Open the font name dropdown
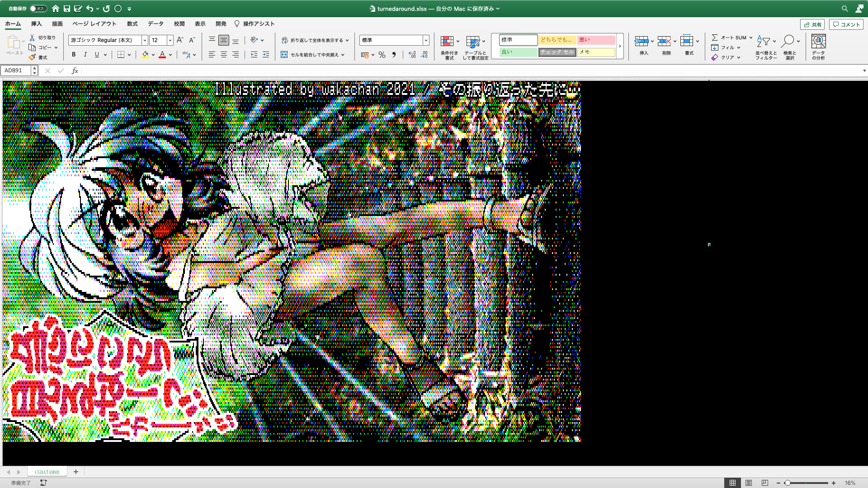The height and width of the screenshot is (488, 868). click(x=145, y=40)
